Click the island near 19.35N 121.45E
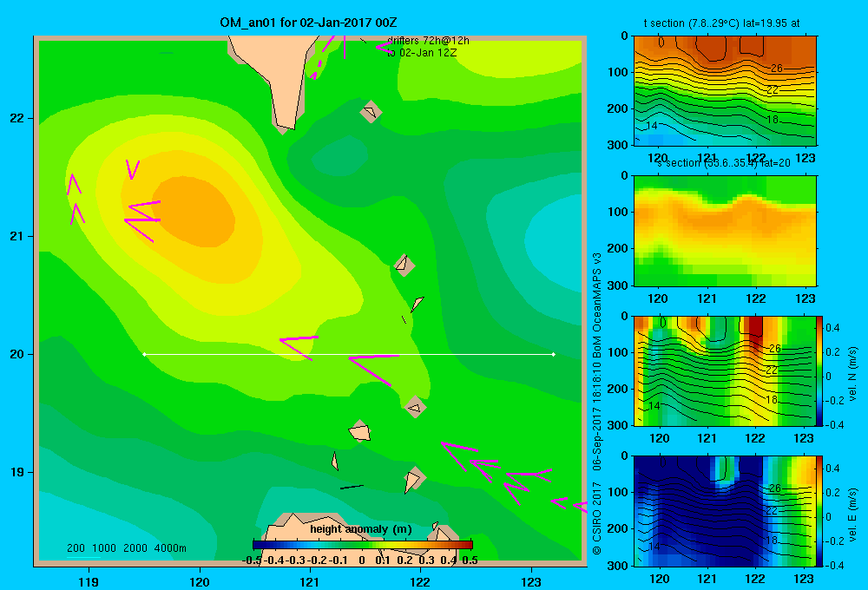This screenshot has width=868, height=590. 360,431
